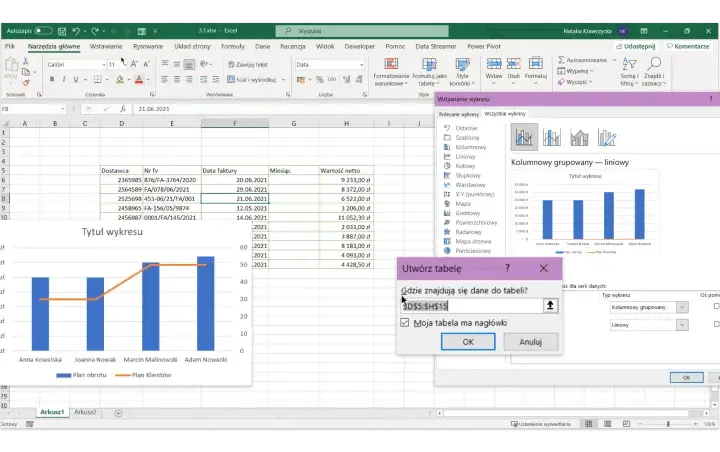Click Zawijaj tekst button
The height and width of the screenshot is (452, 720).
[x=248, y=65]
